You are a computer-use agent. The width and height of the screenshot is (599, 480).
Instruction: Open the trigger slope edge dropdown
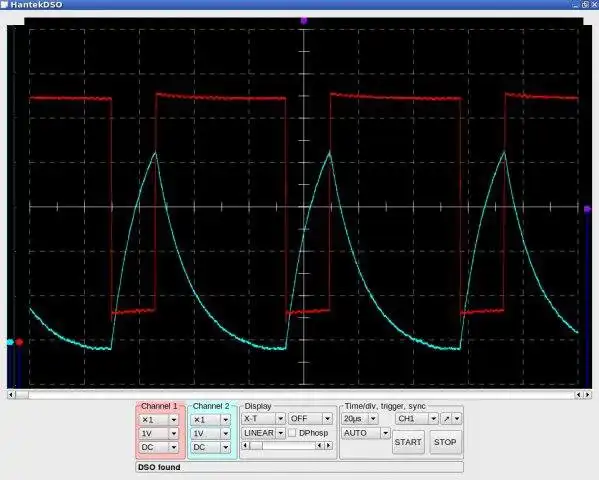click(x=451, y=418)
